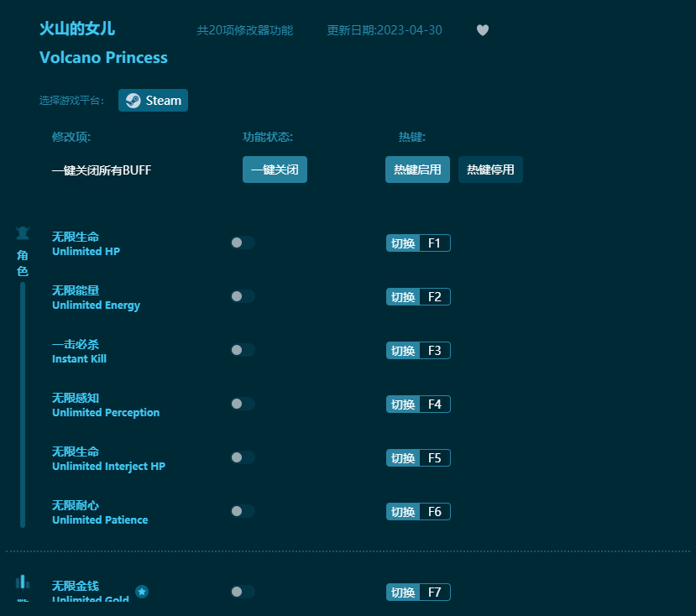The height and width of the screenshot is (616, 696).
Task: Click the F4 hotkey field
Action: click(x=435, y=405)
